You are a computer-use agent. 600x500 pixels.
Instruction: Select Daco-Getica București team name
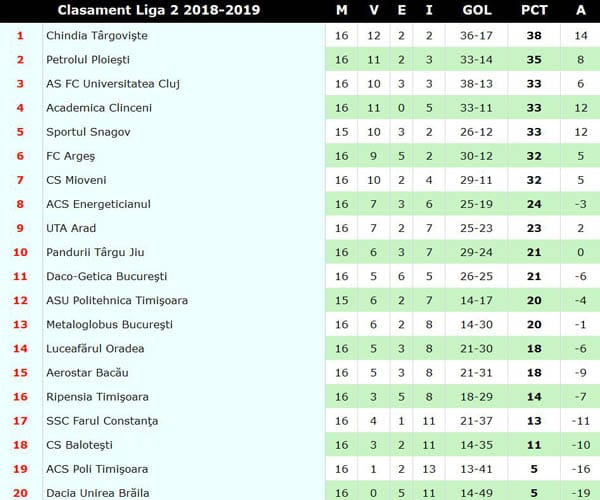point(106,276)
